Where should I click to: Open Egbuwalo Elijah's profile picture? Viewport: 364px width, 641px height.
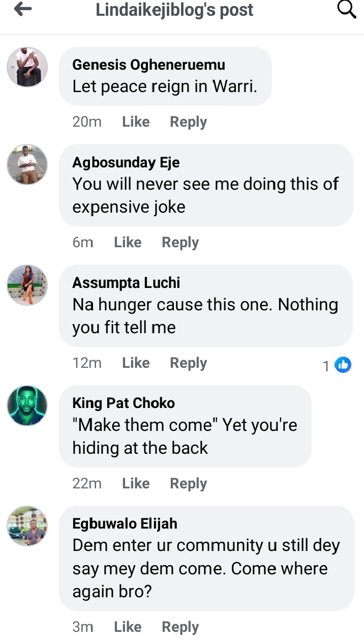click(x=27, y=526)
